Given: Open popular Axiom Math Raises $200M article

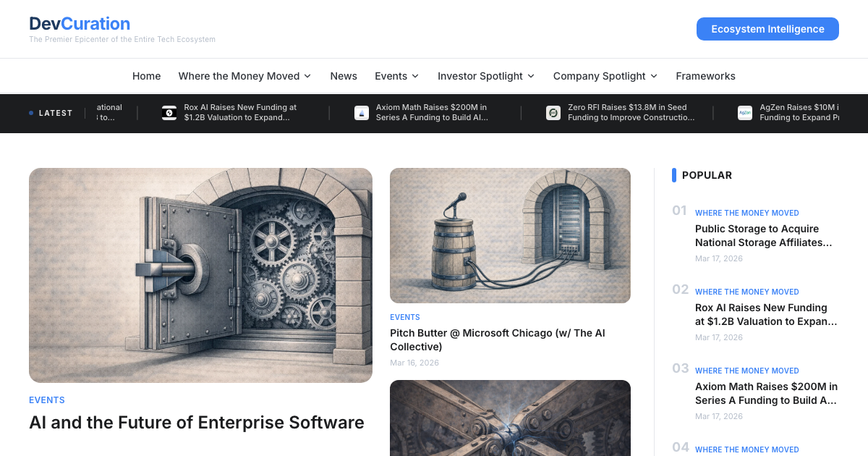Looking at the screenshot, I should click(x=766, y=394).
